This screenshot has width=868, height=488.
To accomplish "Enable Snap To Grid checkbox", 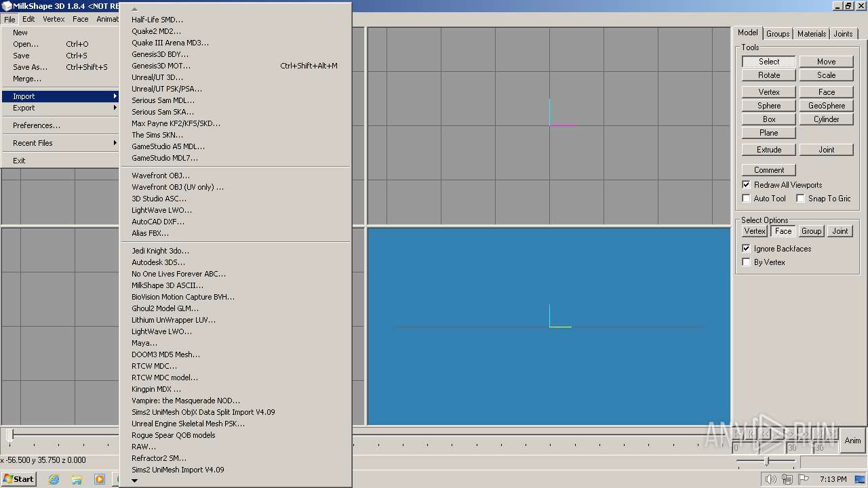I will [x=801, y=199].
